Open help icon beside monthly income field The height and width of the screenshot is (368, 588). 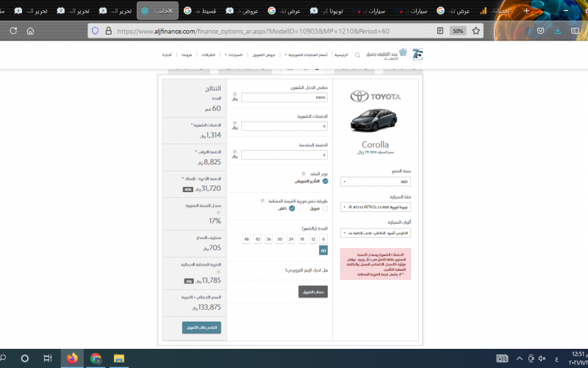click(234, 94)
